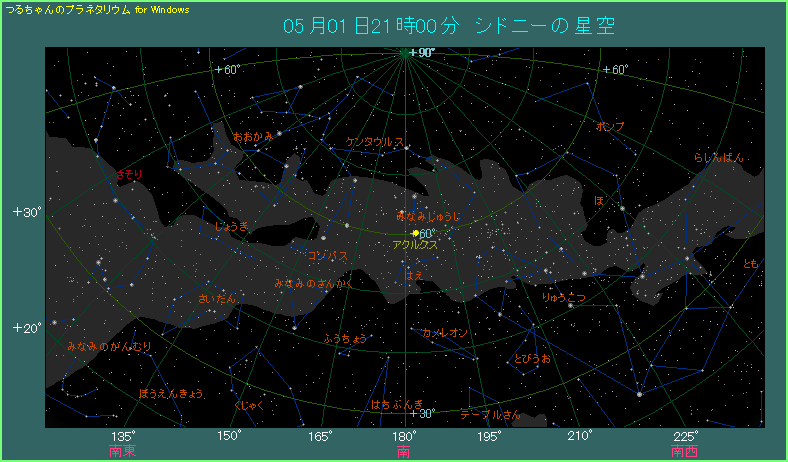Select the 180° azimuth tick label
Image resolution: width=788 pixels, height=462 pixels.
[404, 436]
